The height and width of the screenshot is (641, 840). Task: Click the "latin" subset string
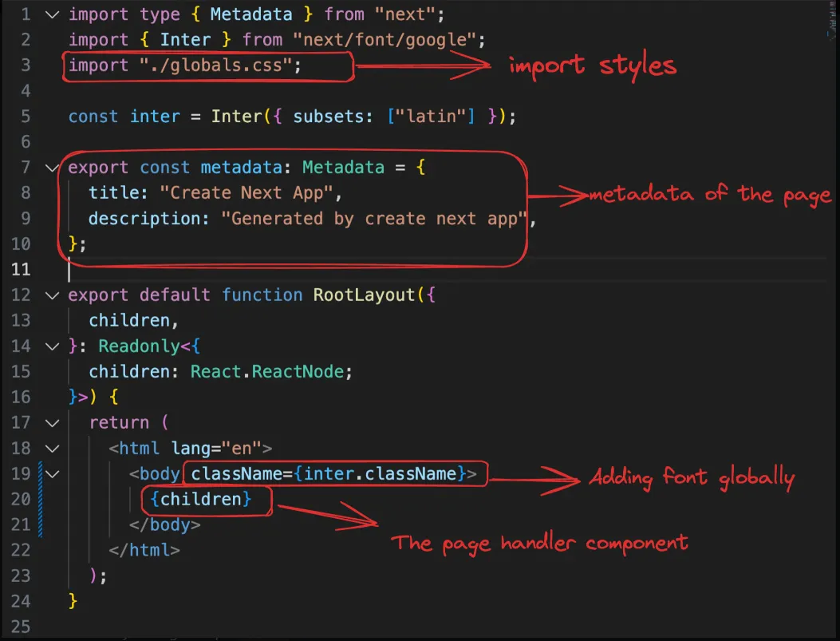[441, 117]
